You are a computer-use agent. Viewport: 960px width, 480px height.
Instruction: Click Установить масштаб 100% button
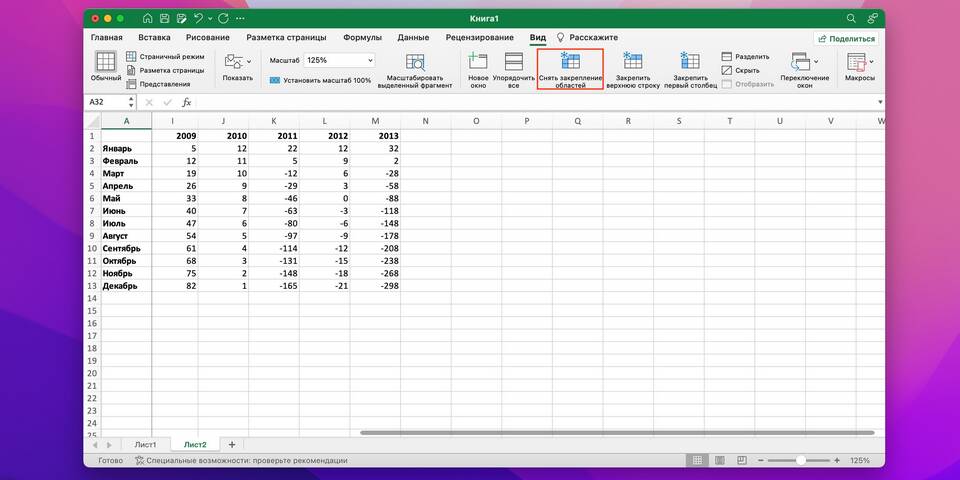click(320, 80)
